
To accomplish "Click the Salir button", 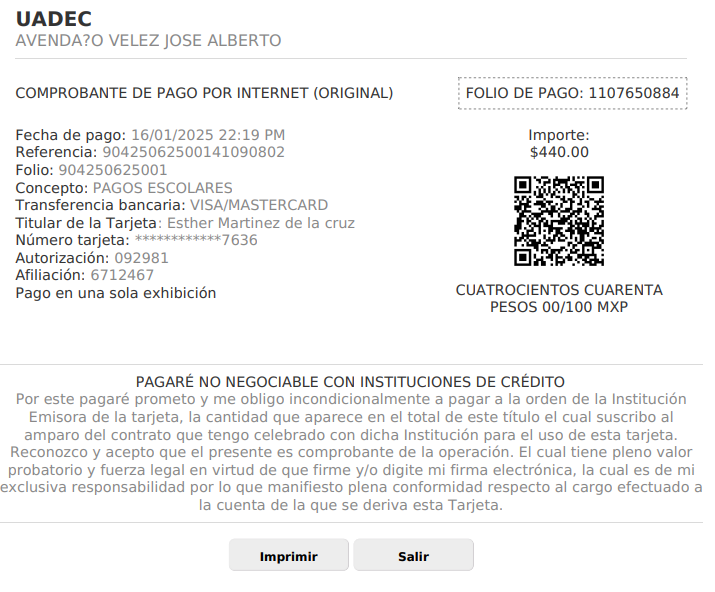I will point(414,555).
